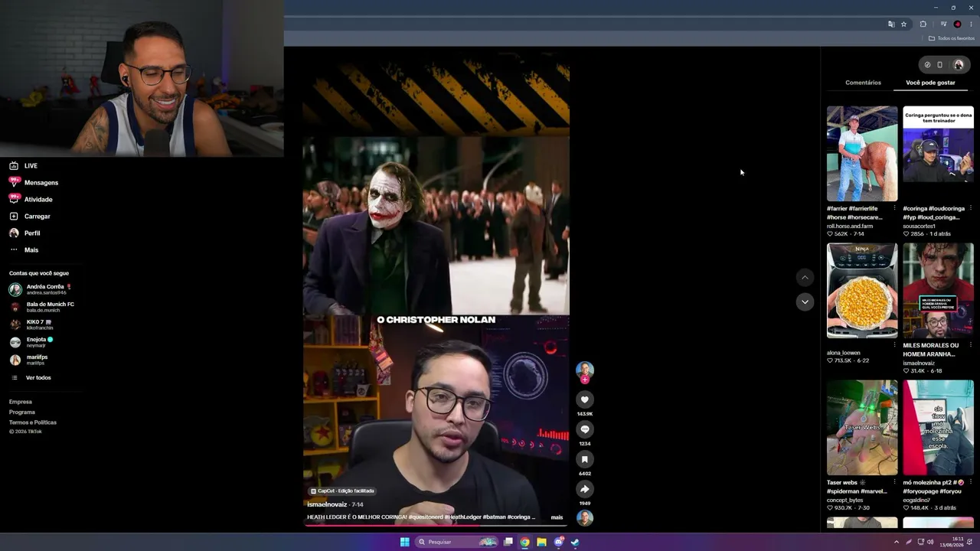
Task: Open options for mó molezinha pt2 card
Action: point(970,482)
